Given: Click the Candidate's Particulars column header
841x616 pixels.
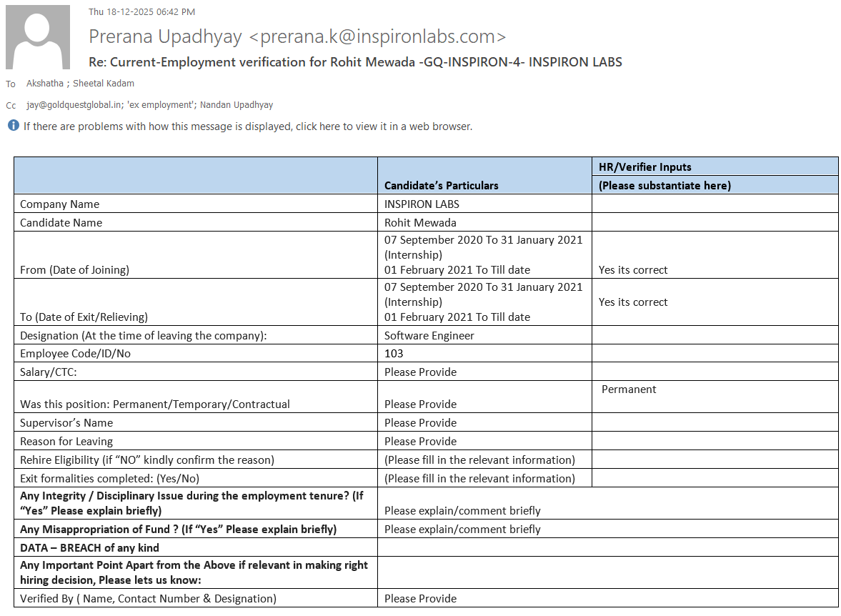Looking at the screenshot, I should click(441, 185).
